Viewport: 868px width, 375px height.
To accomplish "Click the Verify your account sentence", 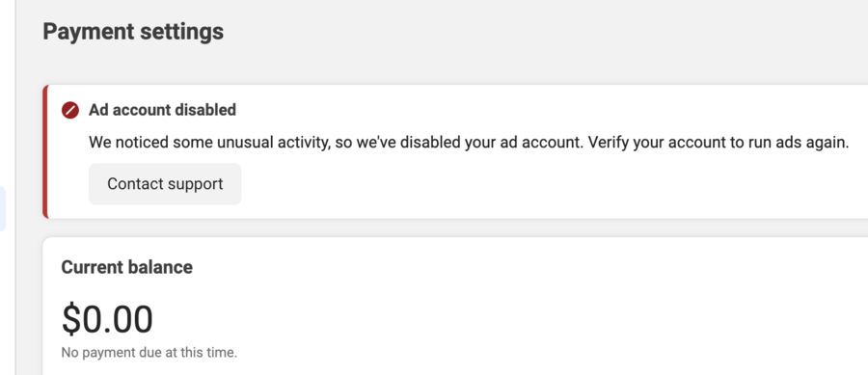I will click(719, 143).
